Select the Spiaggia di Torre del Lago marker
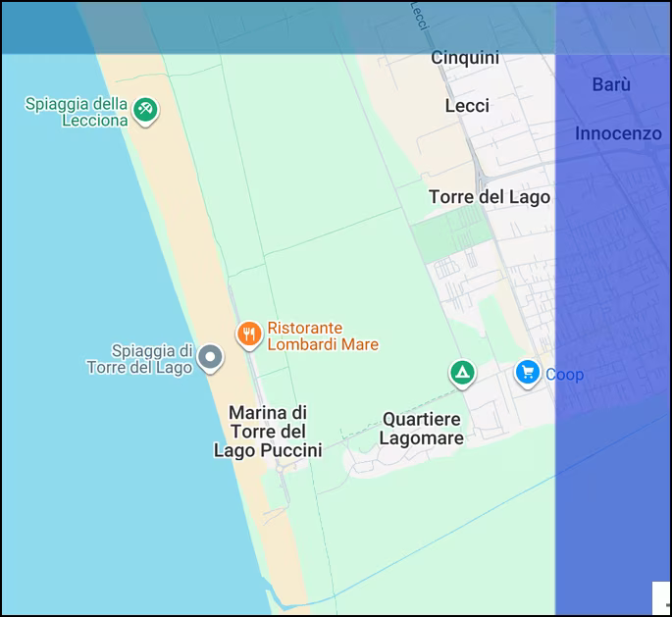The height and width of the screenshot is (617, 672). pos(210,358)
